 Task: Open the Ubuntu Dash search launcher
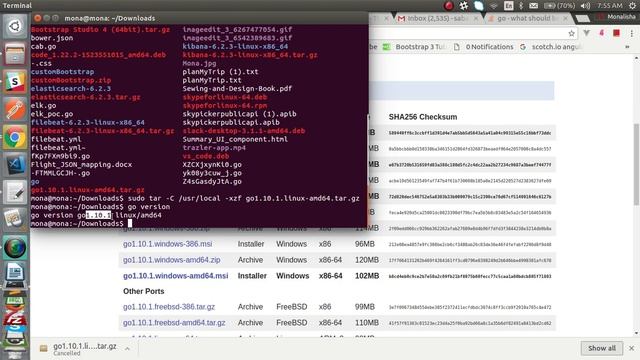click(x=15, y=27)
